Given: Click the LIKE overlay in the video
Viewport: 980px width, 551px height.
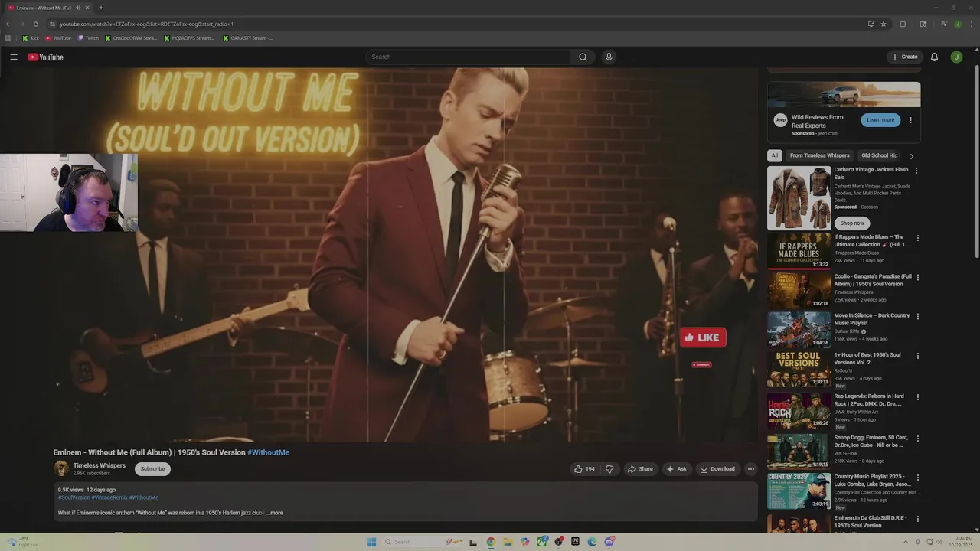Looking at the screenshot, I should [703, 337].
